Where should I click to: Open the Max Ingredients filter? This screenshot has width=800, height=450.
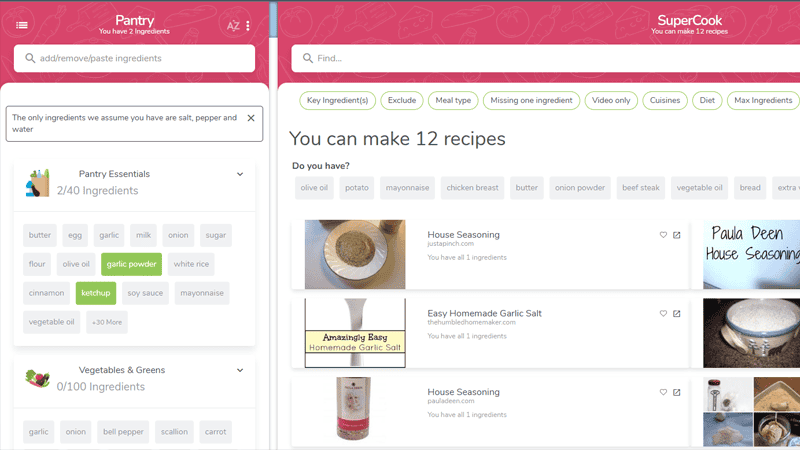pyautogui.click(x=763, y=101)
